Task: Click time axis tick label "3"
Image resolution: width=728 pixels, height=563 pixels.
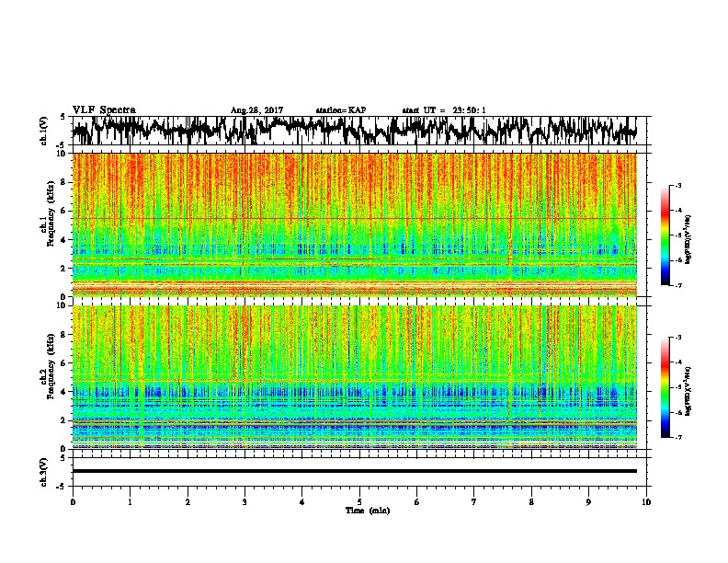Action: [x=245, y=502]
